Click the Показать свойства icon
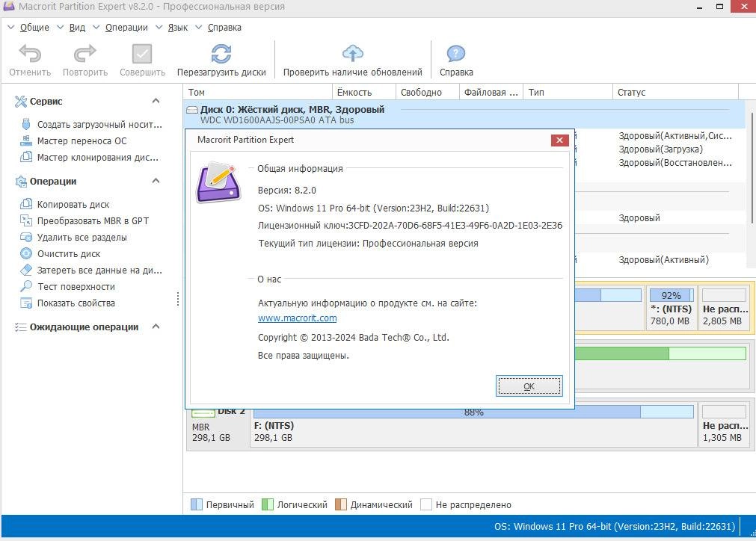 point(26,303)
